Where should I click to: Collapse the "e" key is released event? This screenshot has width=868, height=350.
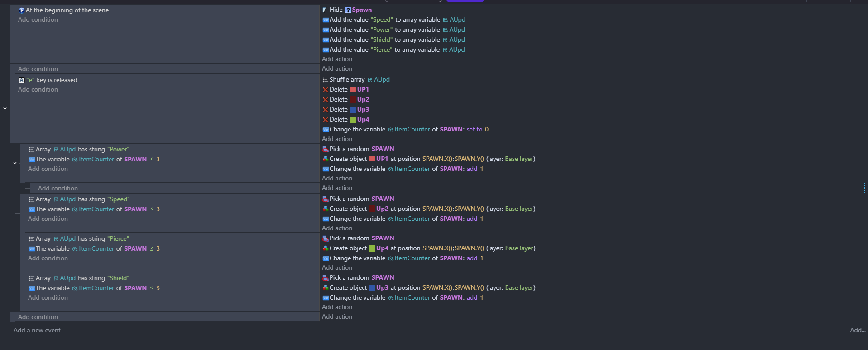pos(5,108)
